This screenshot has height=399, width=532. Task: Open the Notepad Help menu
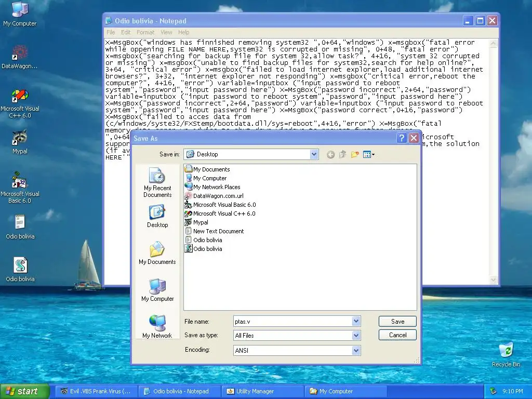(183, 32)
